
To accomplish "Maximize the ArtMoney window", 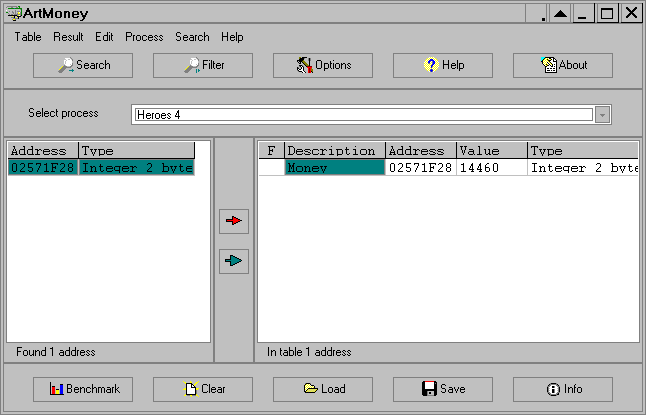I will tap(607, 13).
